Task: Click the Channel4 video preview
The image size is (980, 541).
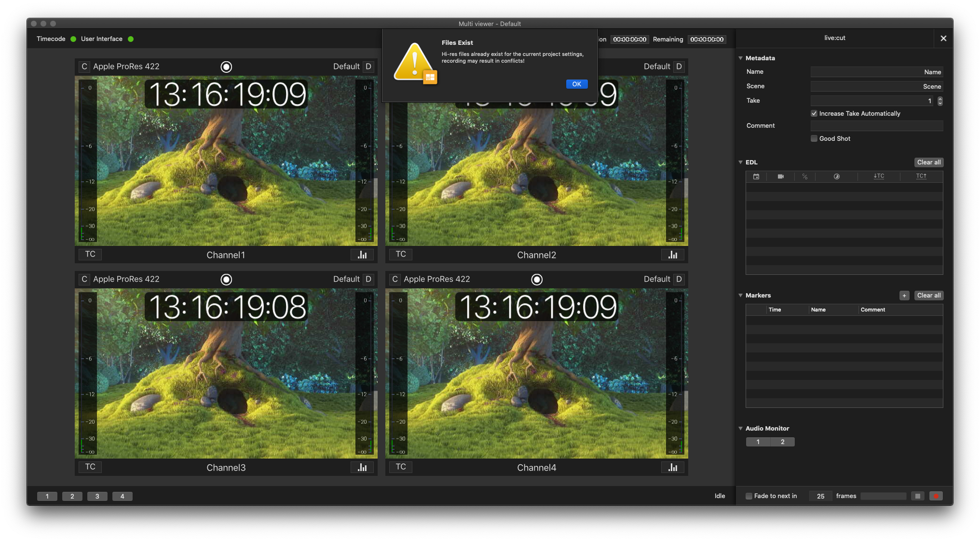Action: click(537, 373)
